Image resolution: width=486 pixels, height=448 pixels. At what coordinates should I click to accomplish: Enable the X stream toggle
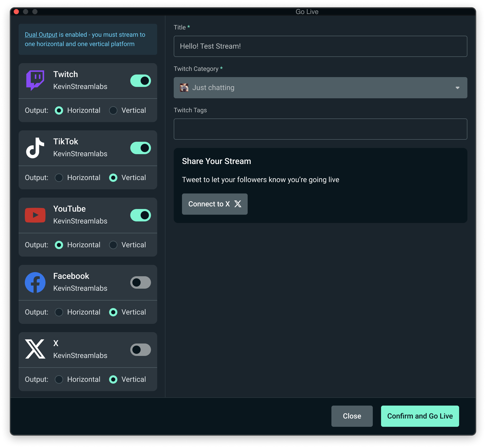pos(141,350)
